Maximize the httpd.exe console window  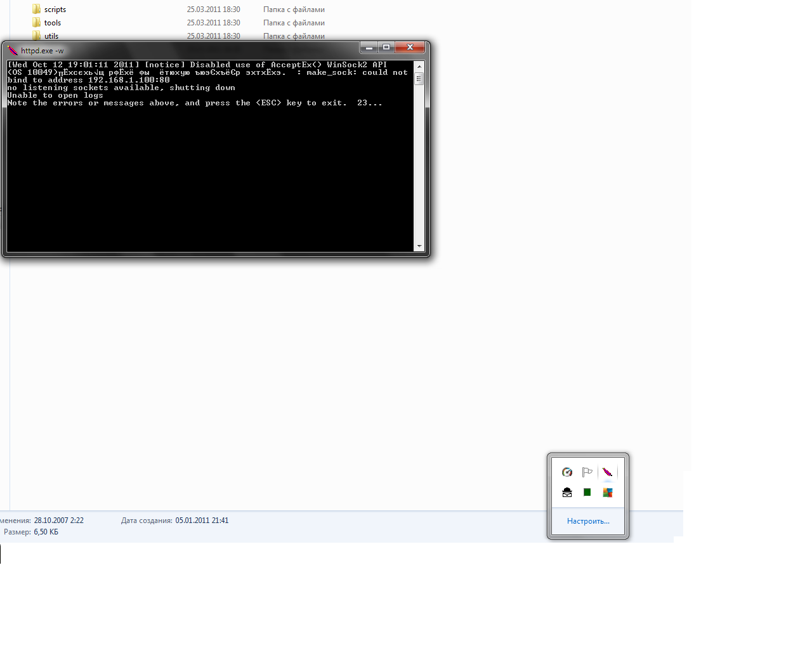(x=386, y=48)
